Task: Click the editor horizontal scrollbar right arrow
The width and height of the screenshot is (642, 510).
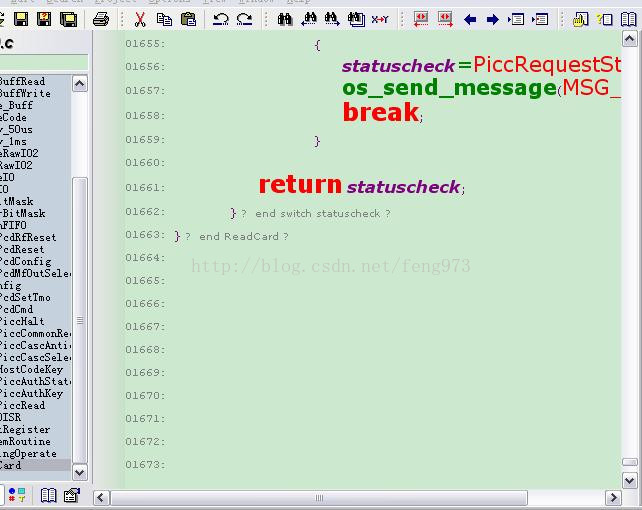Action: point(613,498)
